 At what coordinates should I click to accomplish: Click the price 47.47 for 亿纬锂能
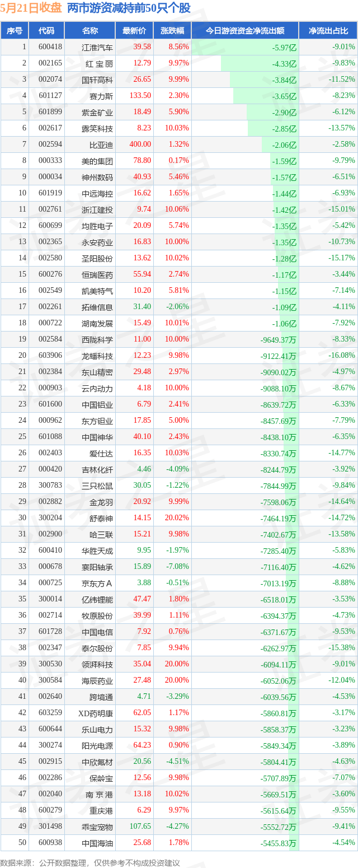click(143, 599)
